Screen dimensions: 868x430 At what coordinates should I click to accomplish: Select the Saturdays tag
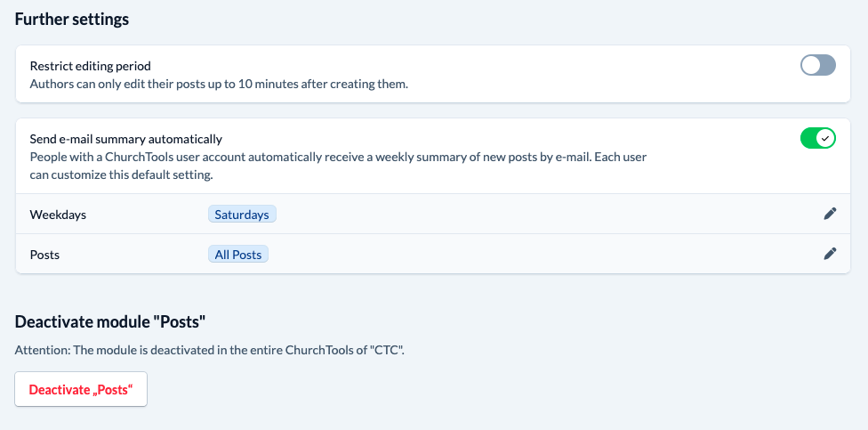[x=243, y=215]
